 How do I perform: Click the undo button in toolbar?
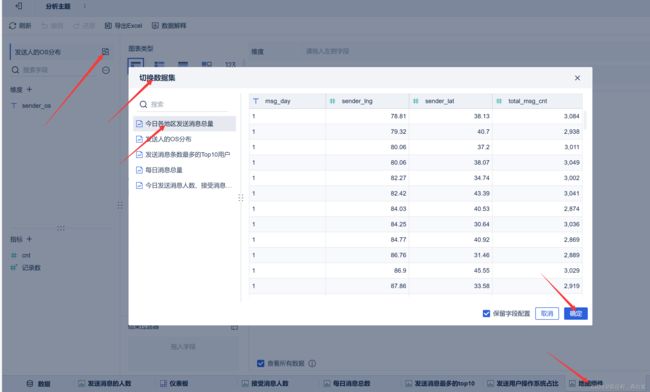[x=52, y=26]
